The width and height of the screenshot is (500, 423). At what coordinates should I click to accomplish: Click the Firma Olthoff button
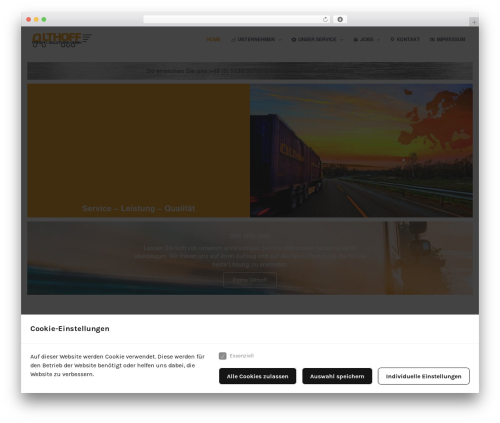point(250,280)
